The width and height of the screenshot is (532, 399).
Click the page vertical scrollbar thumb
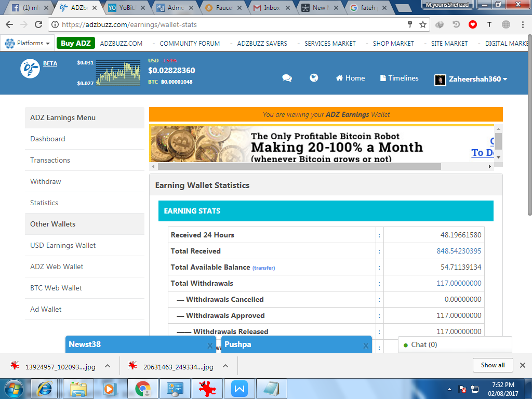click(529, 126)
